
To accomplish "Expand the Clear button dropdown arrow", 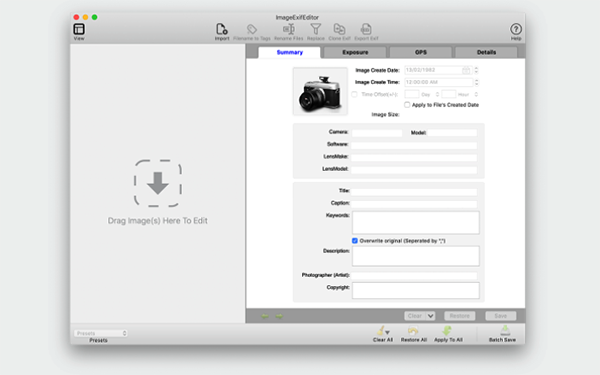I will coord(430,316).
